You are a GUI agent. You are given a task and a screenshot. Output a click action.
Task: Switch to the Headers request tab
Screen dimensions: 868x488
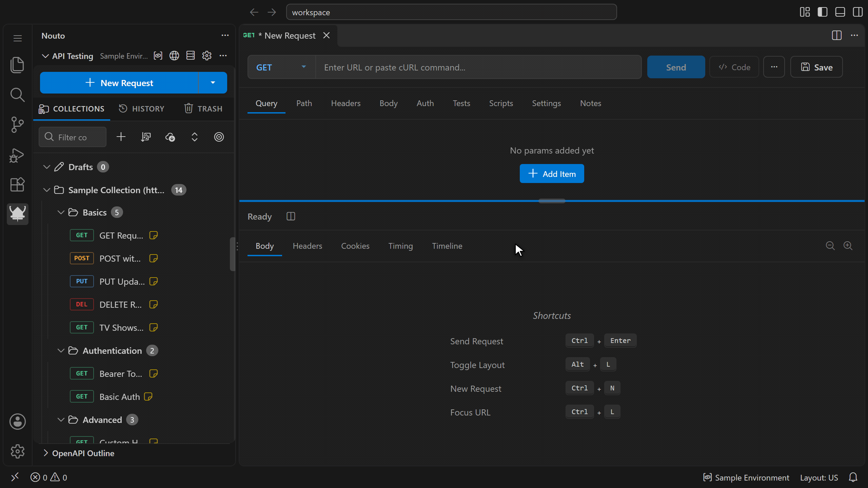point(346,103)
